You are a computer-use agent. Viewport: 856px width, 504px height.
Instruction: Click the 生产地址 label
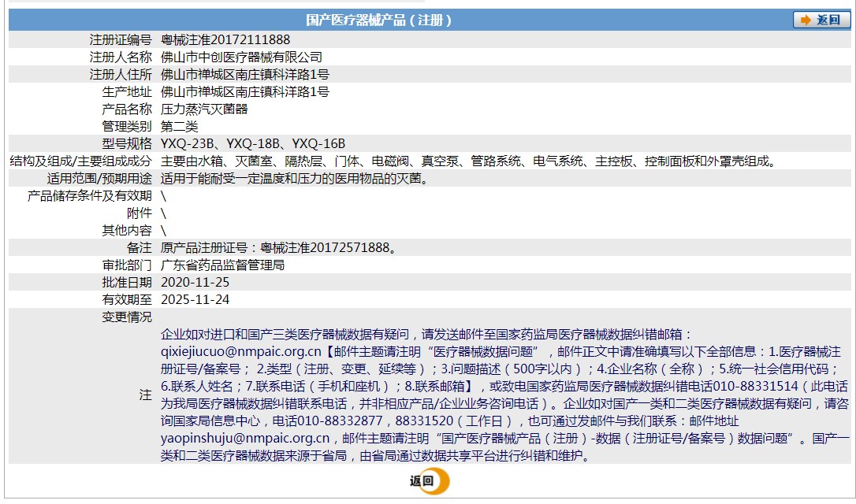pyautogui.click(x=127, y=92)
